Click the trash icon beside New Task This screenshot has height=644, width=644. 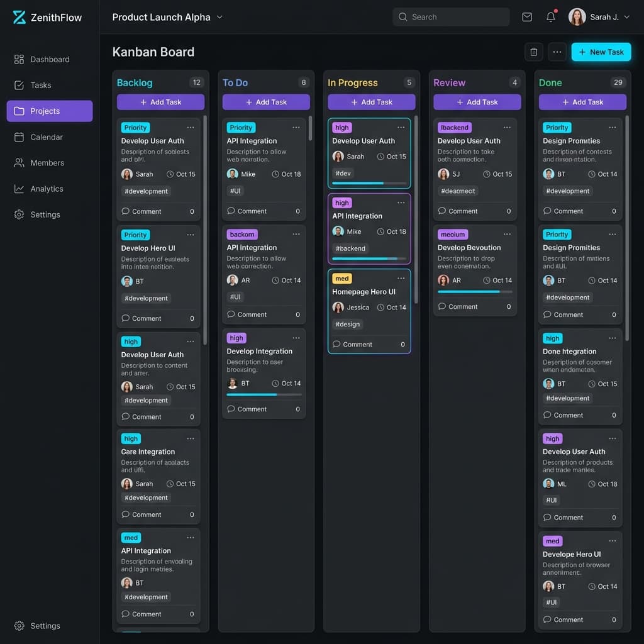(x=533, y=52)
